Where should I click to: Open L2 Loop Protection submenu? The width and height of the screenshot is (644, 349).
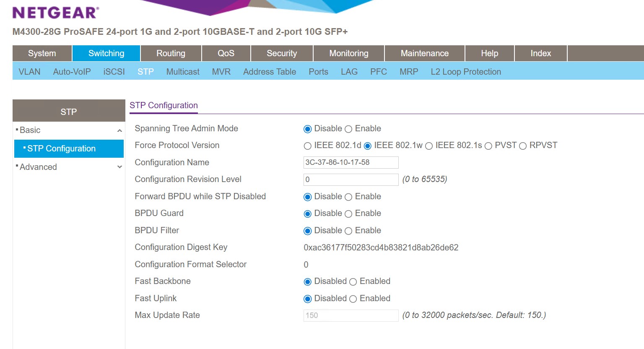(466, 72)
